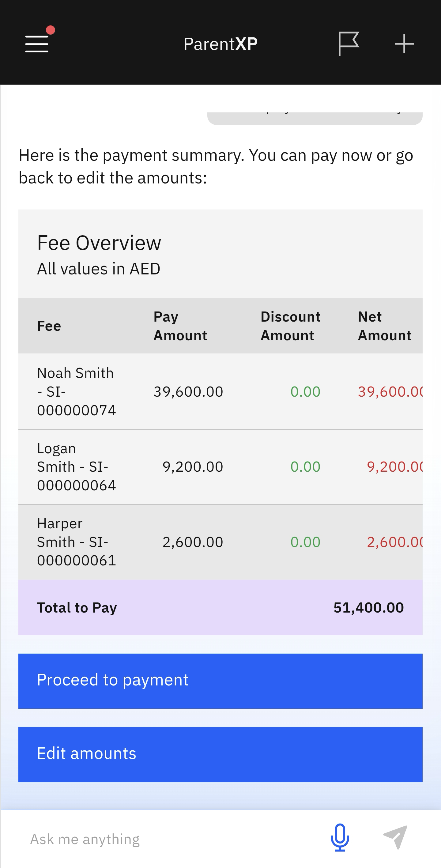Image resolution: width=441 pixels, height=868 pixels.
Task: Select Harper Smith's discount 0.00
Action: pos(305,542)
